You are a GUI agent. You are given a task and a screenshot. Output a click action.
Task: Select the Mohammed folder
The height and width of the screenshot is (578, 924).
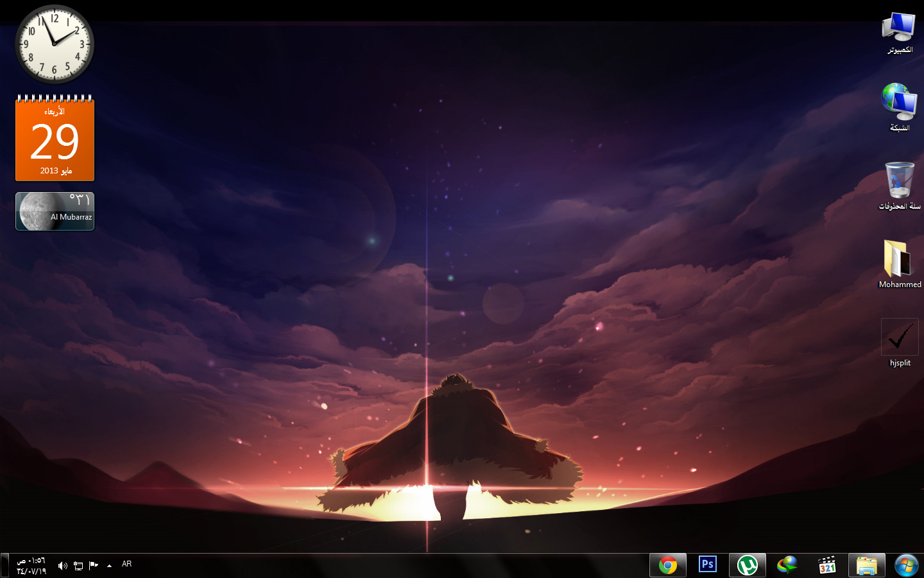900,264
